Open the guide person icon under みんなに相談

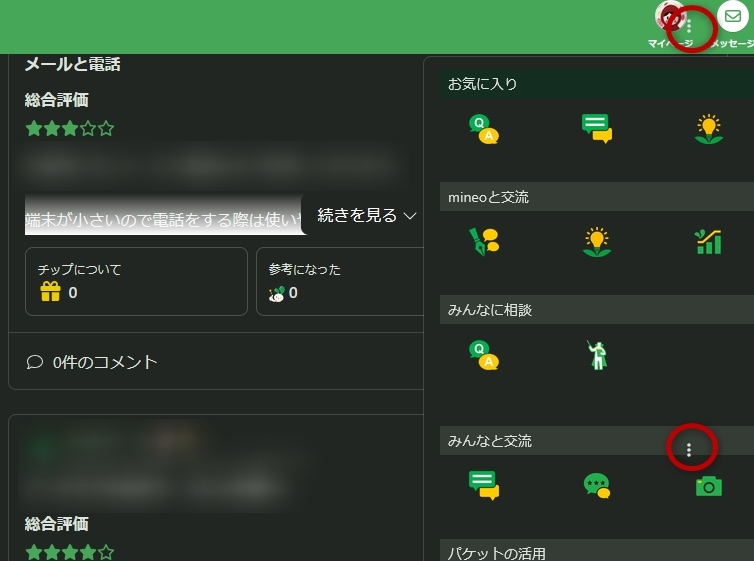(x=596, y=355)
